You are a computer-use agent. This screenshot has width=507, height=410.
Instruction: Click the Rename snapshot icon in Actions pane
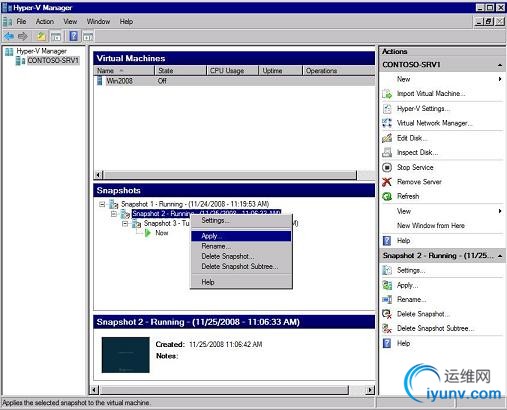click(x=387, y=299)
